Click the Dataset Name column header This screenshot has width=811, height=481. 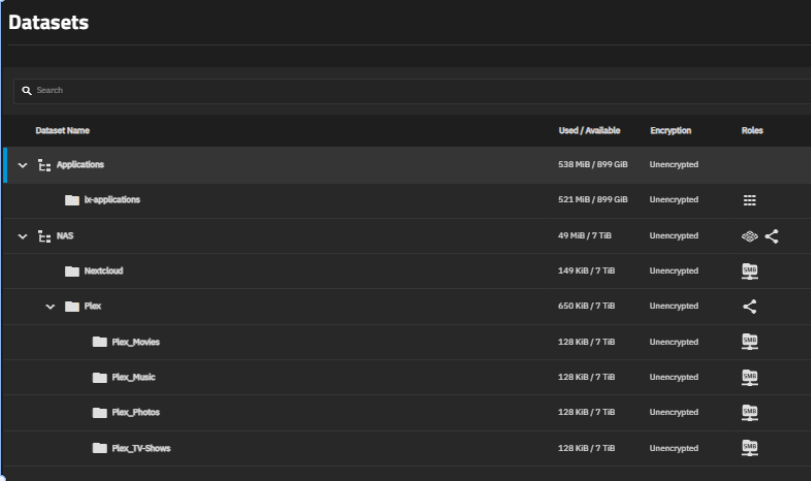(x=63, y=131)
